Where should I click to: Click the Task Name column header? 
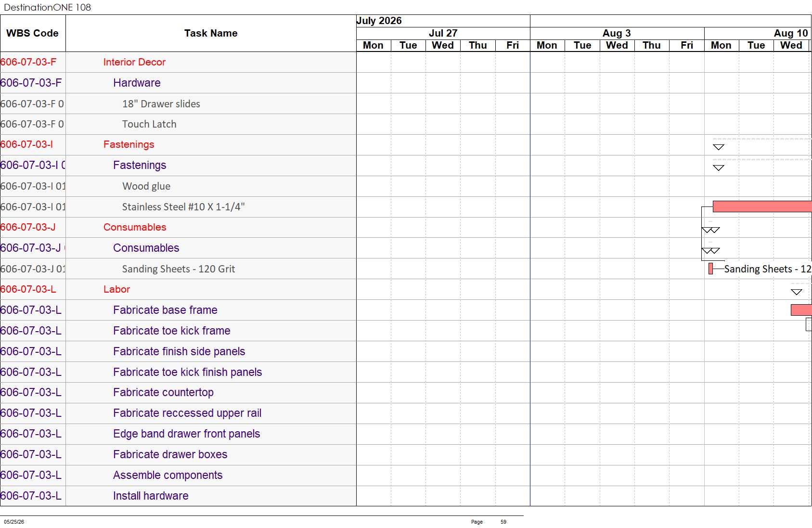211,33
